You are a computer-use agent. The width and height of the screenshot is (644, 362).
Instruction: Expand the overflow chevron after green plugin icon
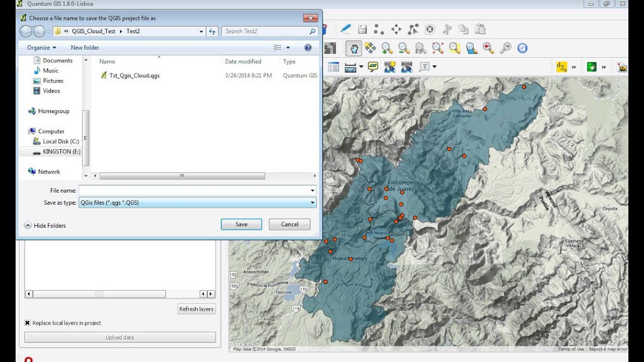(x=604, y=67)
